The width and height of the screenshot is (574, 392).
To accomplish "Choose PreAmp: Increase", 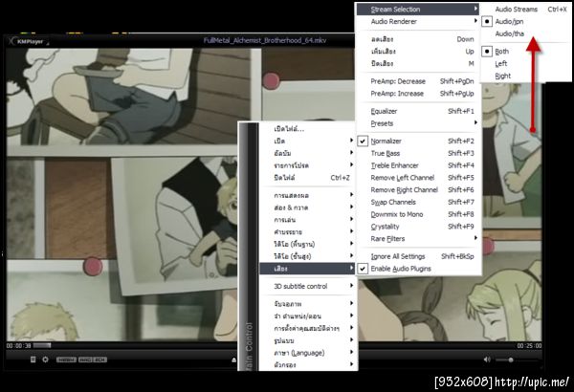I will coord(418,94).
